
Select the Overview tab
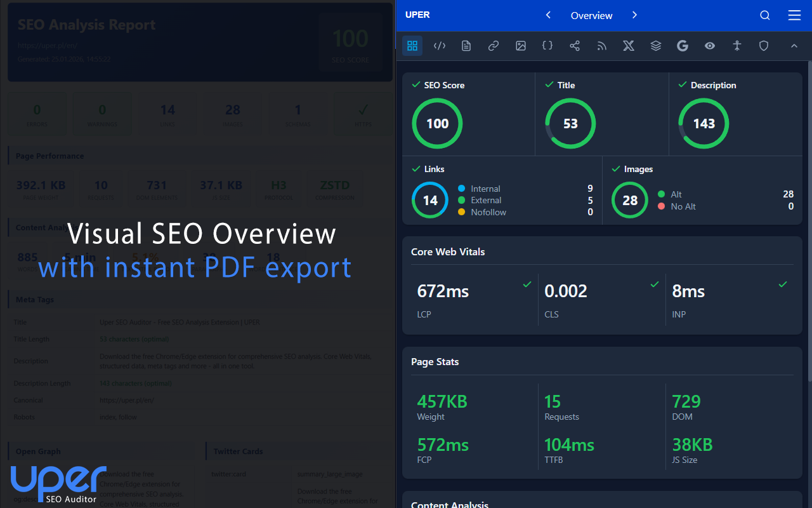click(x=591, y=15)
